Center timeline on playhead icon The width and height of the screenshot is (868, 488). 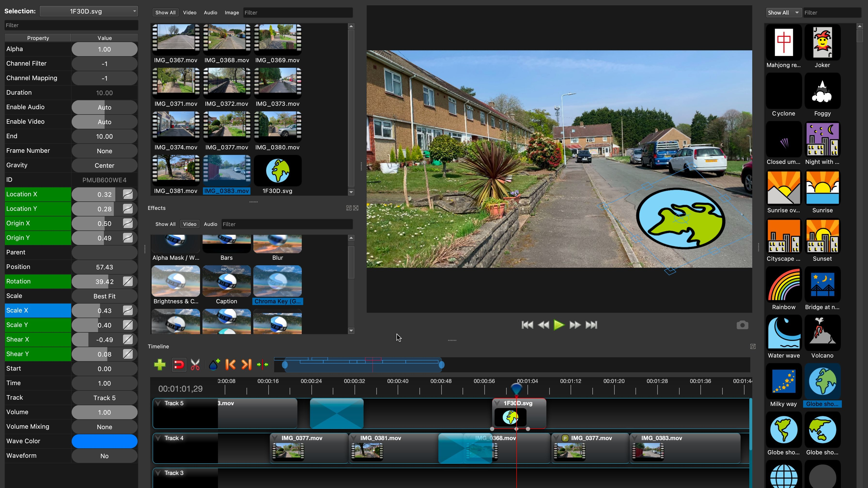click(263, 364)
